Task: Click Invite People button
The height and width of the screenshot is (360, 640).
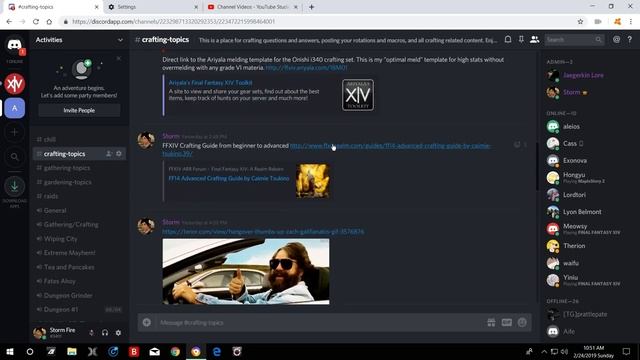Action: tap(79, 110)
